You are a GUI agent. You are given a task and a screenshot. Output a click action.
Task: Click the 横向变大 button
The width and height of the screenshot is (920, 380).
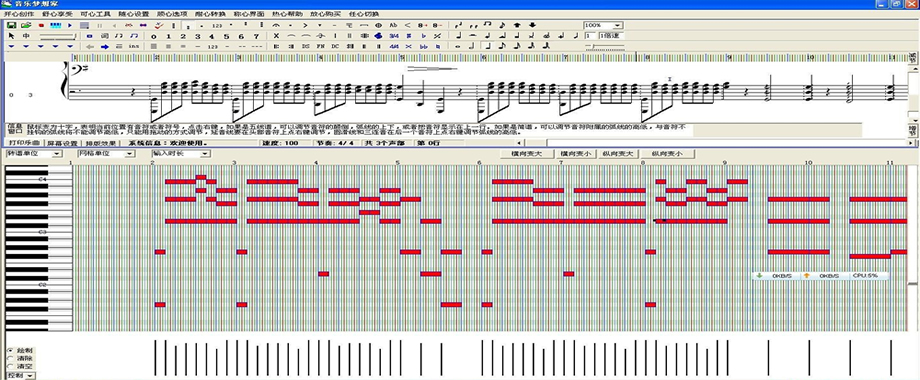pos(526,154)
